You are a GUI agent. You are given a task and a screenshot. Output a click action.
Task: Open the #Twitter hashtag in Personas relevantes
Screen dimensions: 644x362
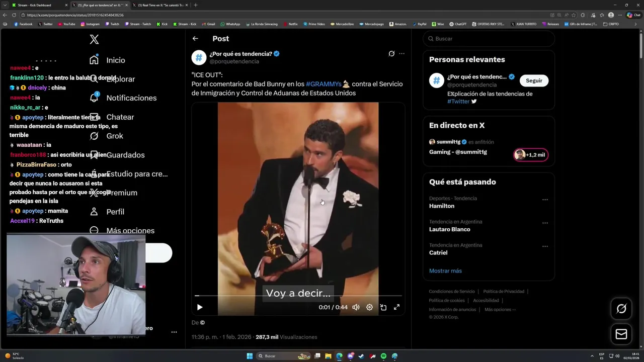click(x=458, y=101)
